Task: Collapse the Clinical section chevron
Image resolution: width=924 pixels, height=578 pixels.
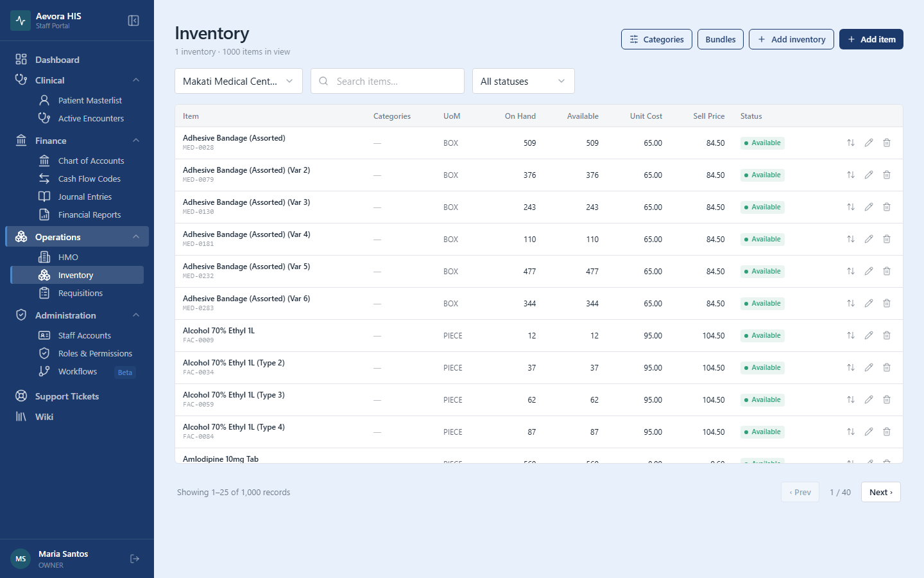Action: (136, 80)
